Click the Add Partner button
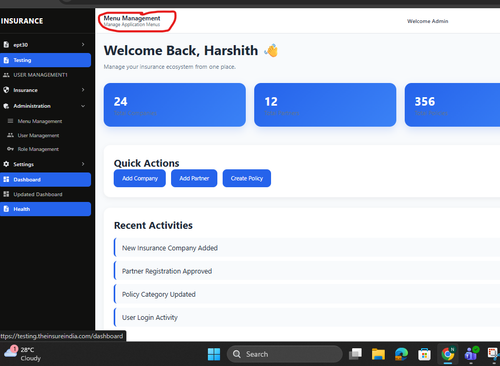Screen dimensions: 500x366 [x=194, y=178]
